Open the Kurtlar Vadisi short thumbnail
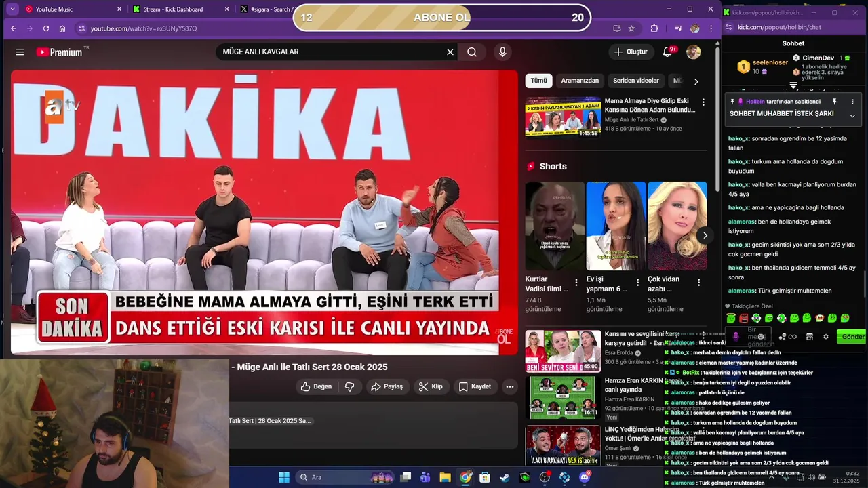 coord(554,226)
